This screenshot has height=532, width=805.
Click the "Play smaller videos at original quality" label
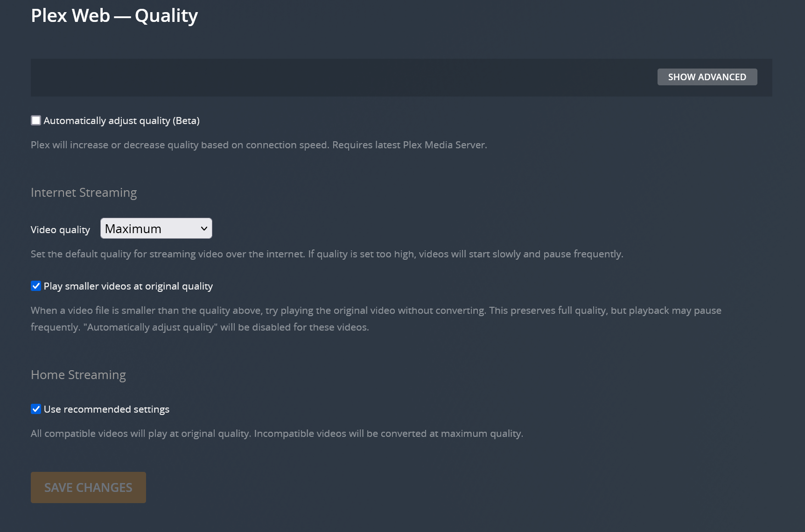(x=128, y=286)
